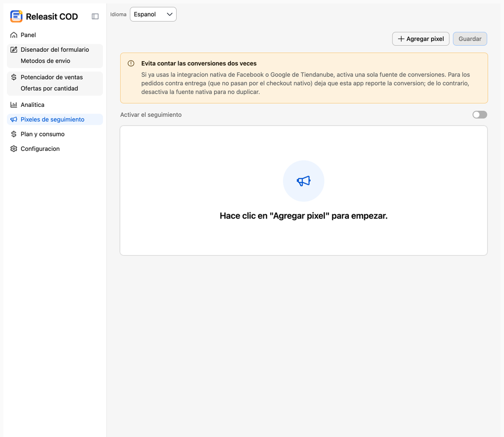Click the banner heading 'Evita contar las conversiones dos veces'

click(x=199, y=64)
